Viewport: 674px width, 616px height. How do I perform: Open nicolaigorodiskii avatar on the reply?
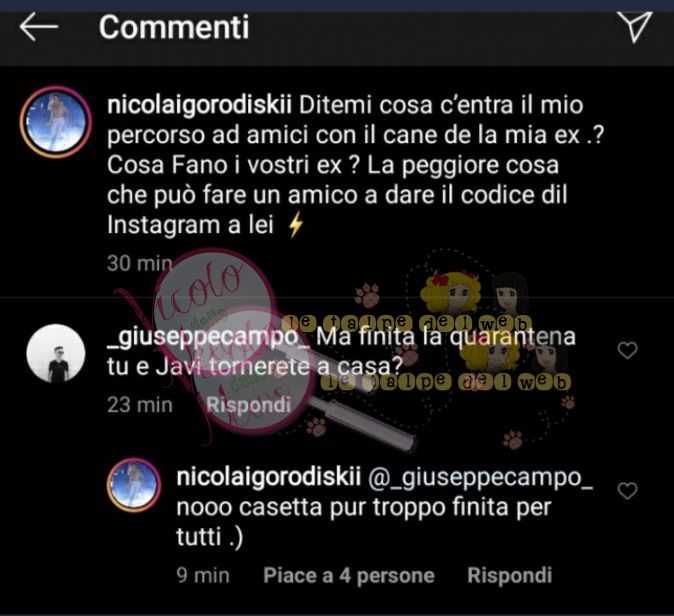coord(134,485)
